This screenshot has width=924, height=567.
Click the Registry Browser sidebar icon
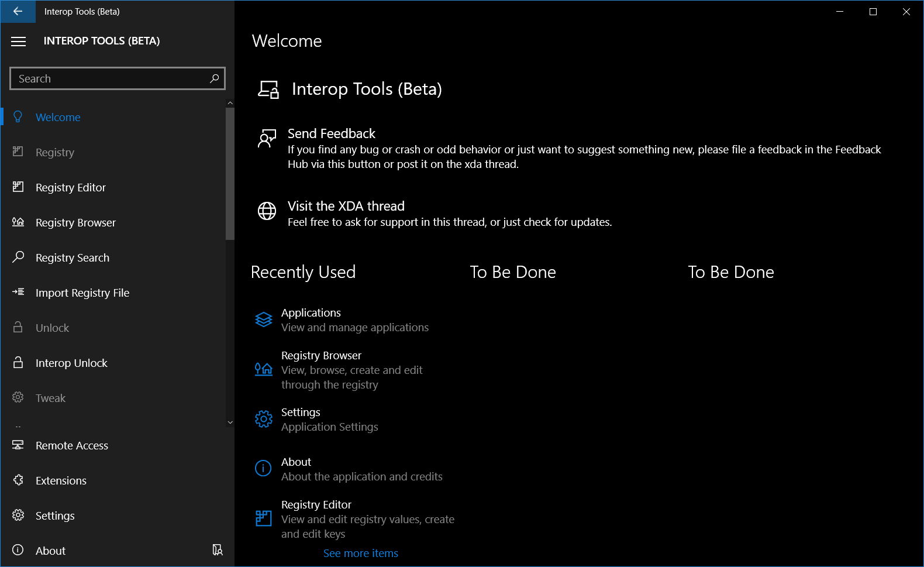(x=18, y=222)
